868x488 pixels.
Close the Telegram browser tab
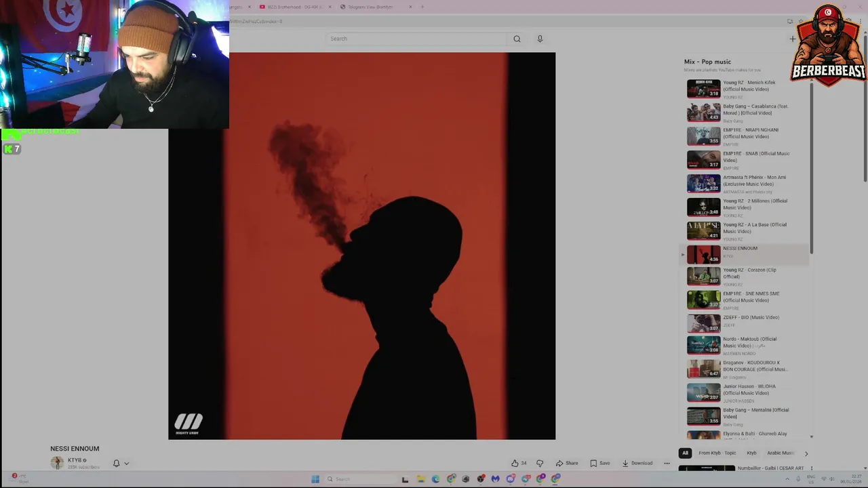point(410,7)
